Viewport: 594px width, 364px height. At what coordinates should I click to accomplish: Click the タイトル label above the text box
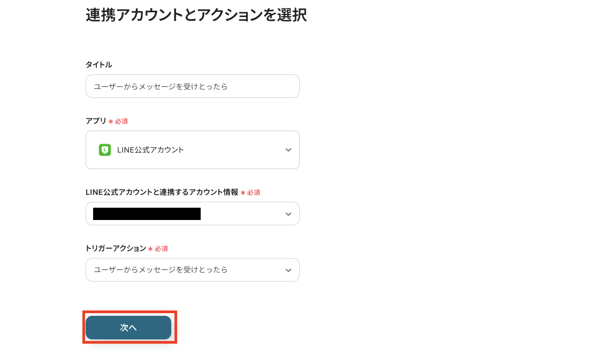point(98,65)
